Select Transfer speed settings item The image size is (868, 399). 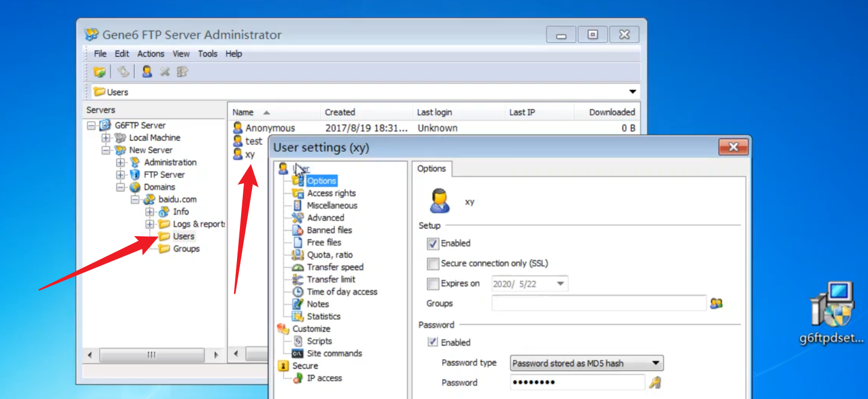[x=335, y=267]
